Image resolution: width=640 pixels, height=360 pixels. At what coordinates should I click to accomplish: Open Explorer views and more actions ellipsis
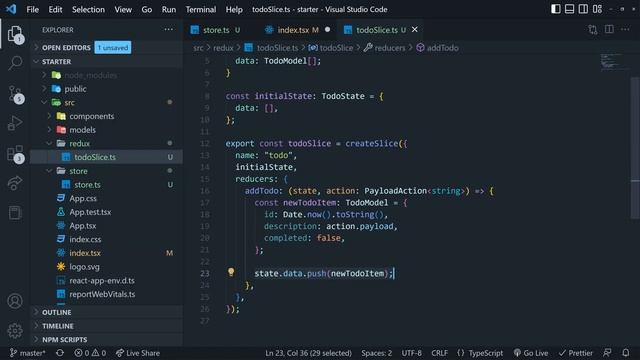[169, 29]
